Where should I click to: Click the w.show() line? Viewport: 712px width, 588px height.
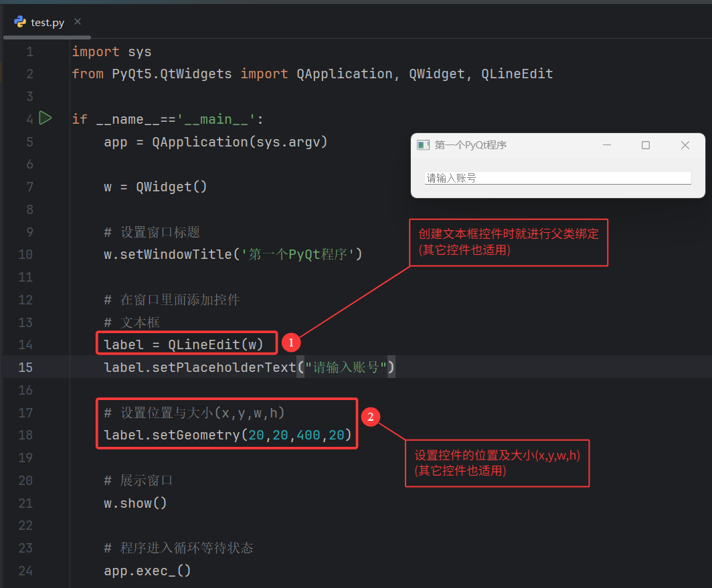click(x=135, y=503)
